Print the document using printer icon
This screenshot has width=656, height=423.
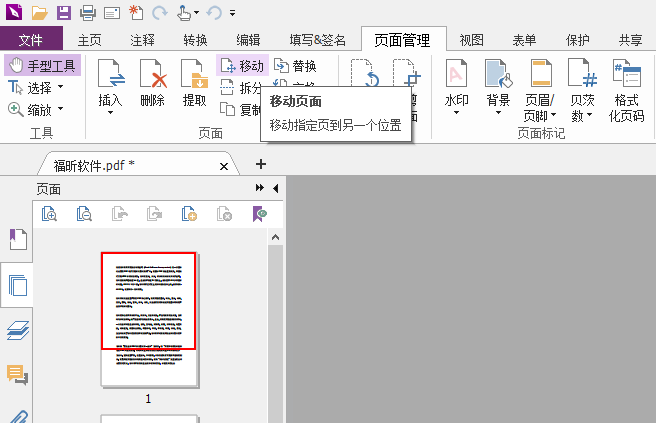point(88,13)
